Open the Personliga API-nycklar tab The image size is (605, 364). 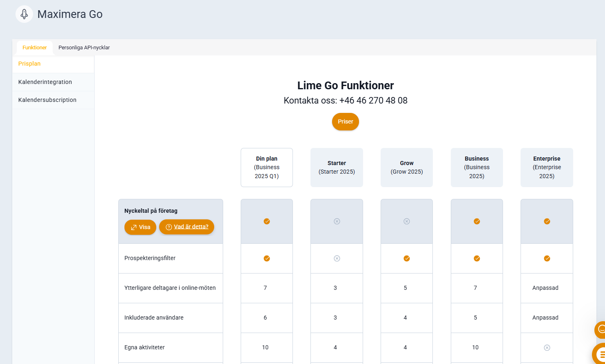click(x=84, y=48)
